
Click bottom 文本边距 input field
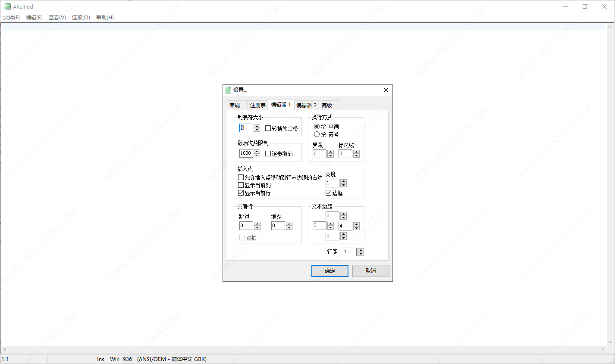[333, 236]
